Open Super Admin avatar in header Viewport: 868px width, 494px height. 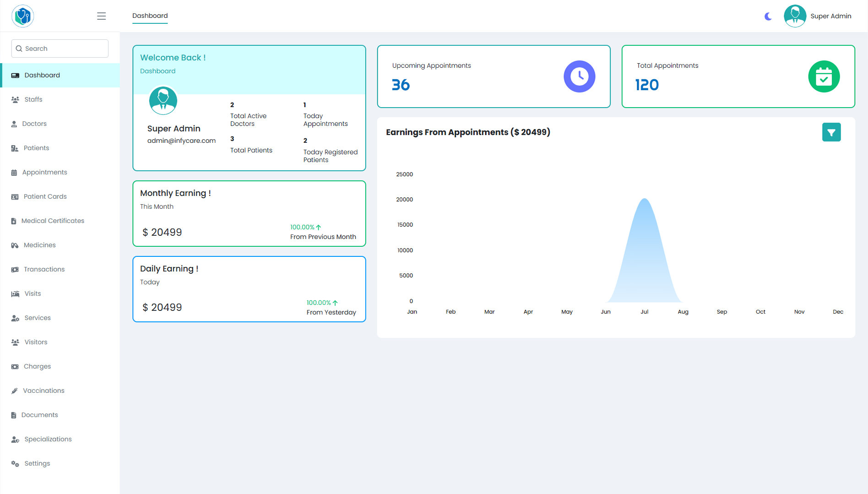[795, 16]
